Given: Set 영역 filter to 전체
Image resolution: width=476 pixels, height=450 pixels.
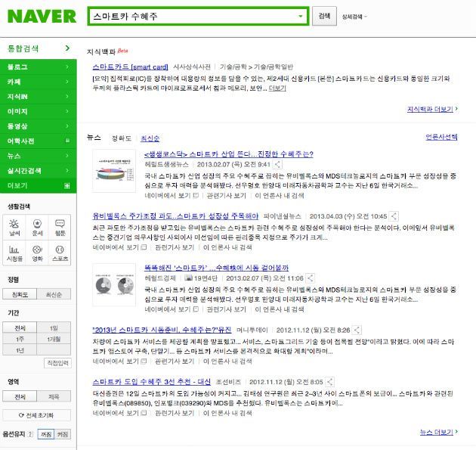Looking at the screenshot, I should pos(20,396).
